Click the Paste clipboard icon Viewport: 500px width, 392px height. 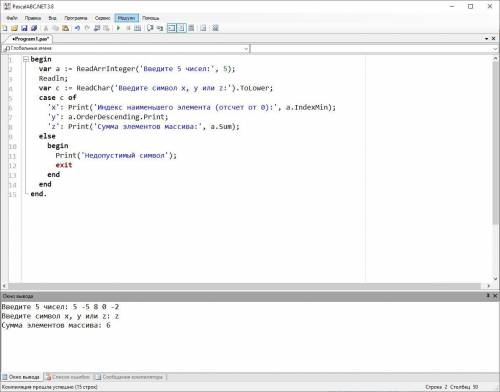pyautogui.click(x=66, y=28)
